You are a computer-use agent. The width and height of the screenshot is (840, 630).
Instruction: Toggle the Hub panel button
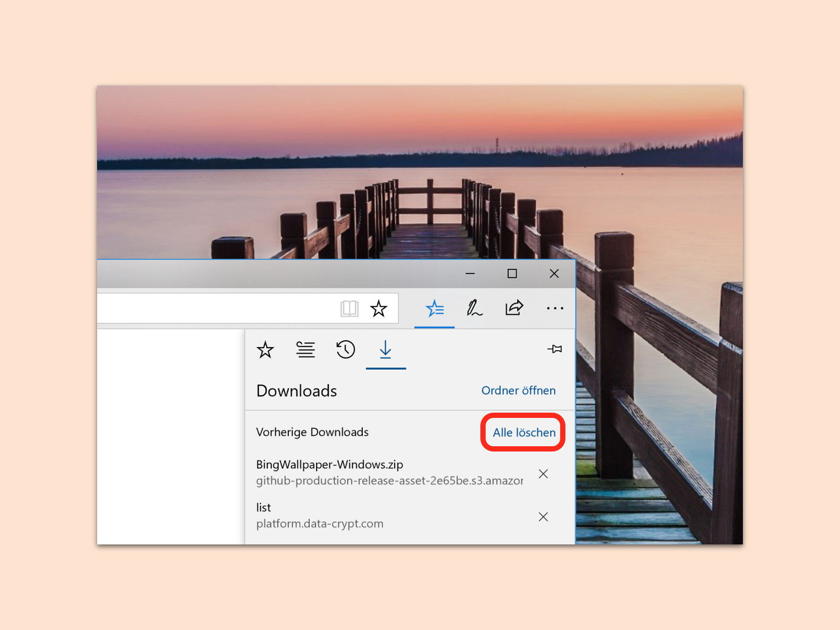(x=435, y=309)
